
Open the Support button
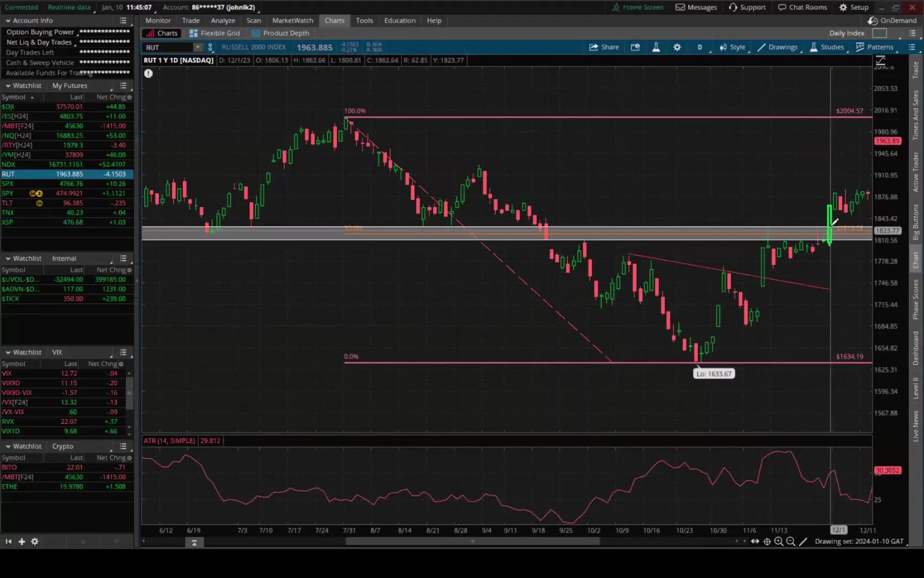point(748,7)
